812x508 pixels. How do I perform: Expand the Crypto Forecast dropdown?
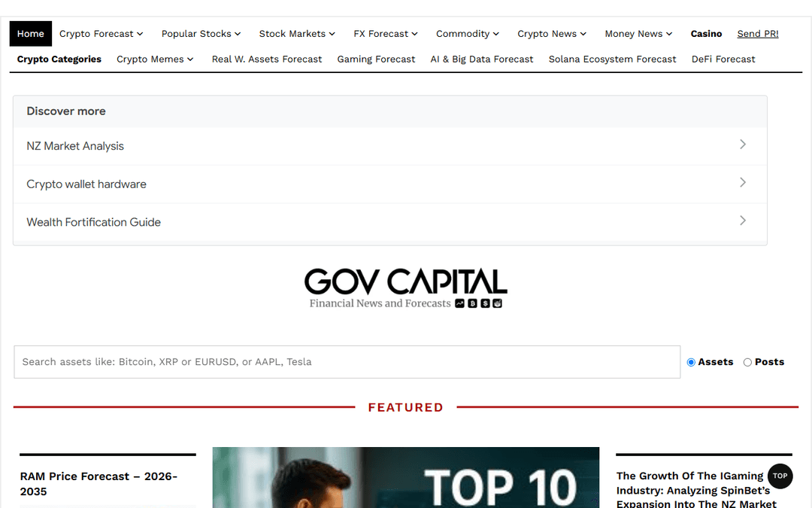tap(101, 34)
